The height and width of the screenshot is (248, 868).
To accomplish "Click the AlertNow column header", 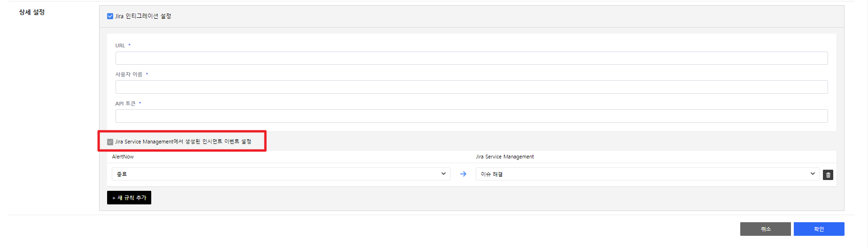I will pos(123,157).
